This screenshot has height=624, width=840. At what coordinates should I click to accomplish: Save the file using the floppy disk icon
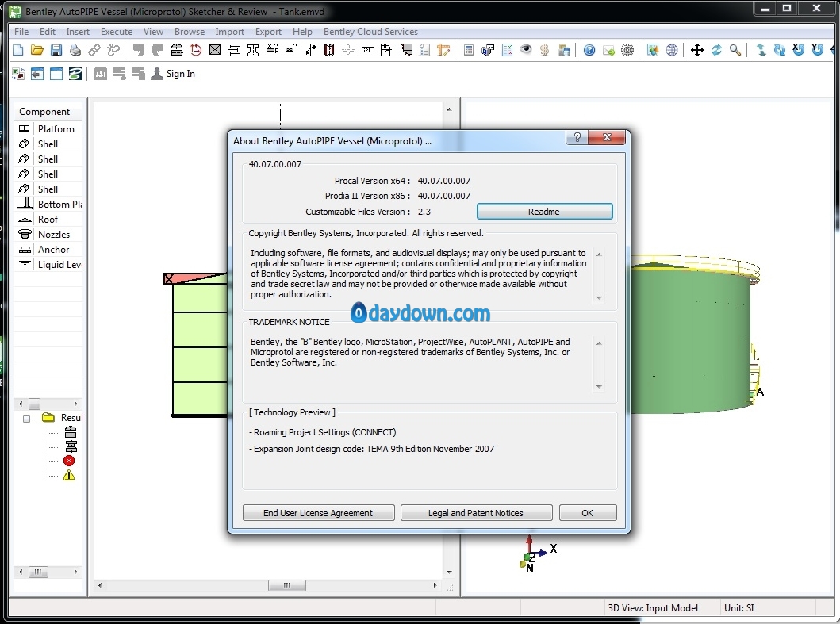click(56, 51)
